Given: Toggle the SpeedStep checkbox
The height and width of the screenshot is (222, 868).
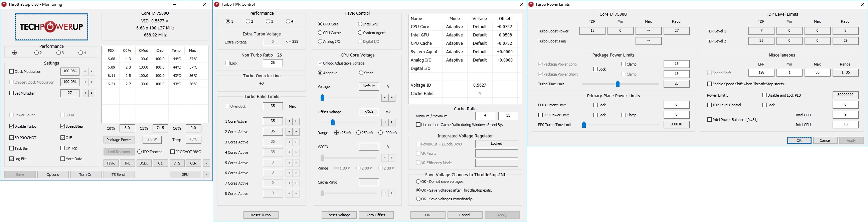Looking at the screenshot, I should [x=63, y=126].
